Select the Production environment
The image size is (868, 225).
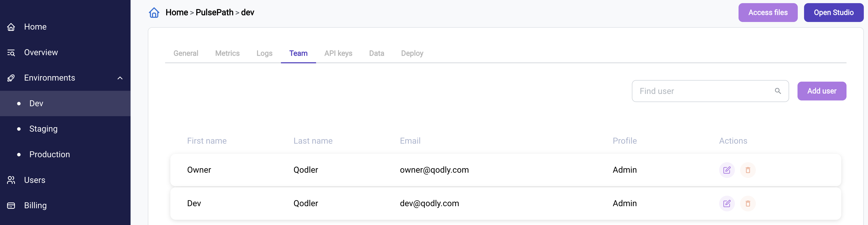tap(65, 154)
